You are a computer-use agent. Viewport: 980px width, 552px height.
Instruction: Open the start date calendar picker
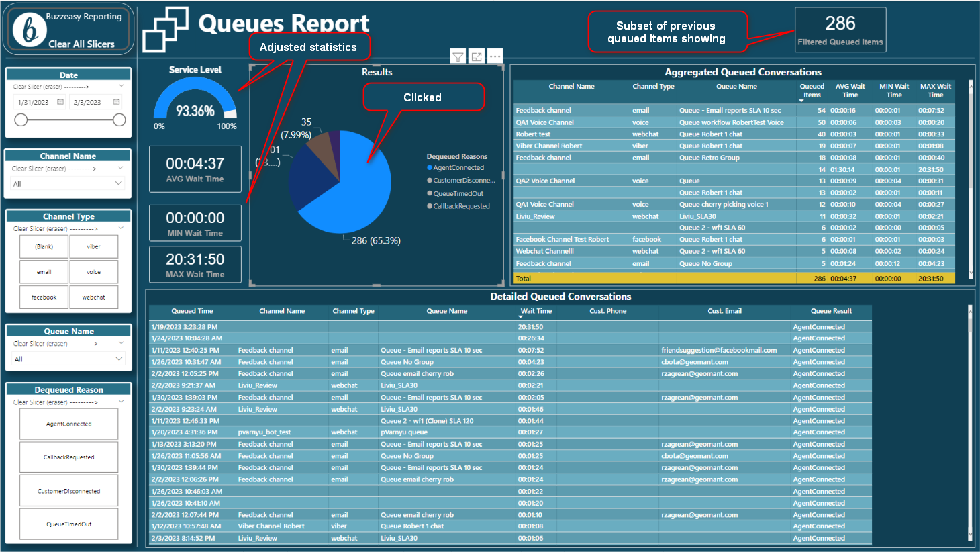tap(60, 102)
